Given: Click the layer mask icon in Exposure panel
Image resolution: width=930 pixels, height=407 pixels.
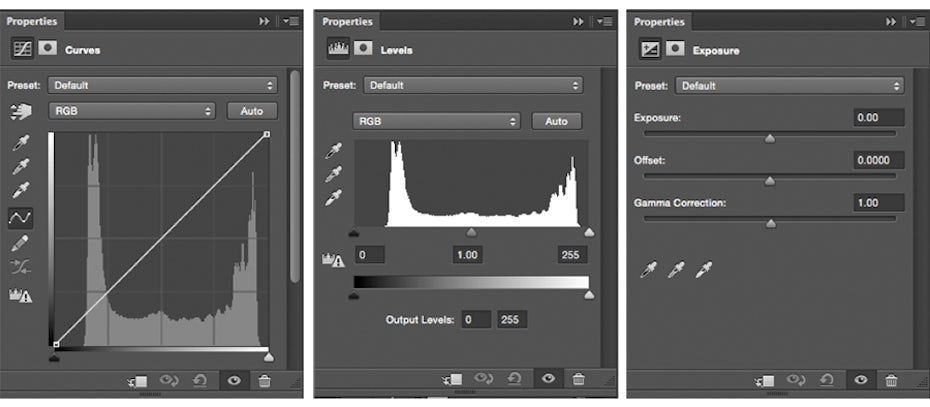Looking at the screenshot, I should tap(675, 49).
